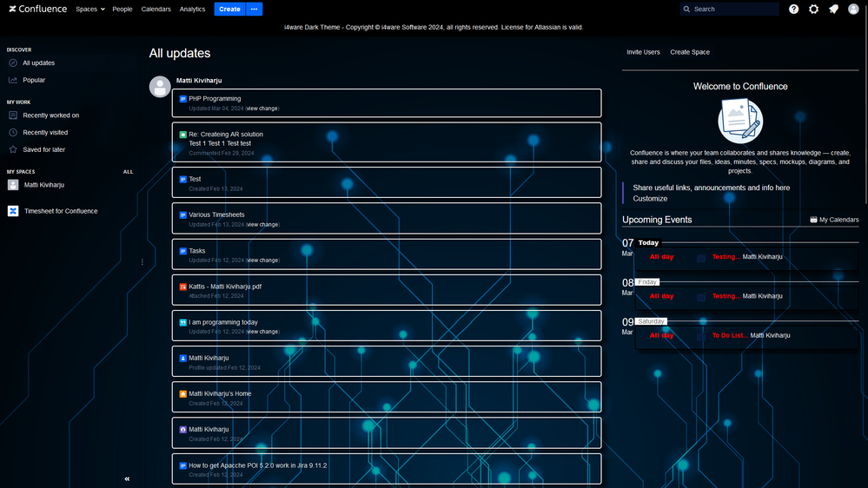Open the notifications icon

[833, 9]
